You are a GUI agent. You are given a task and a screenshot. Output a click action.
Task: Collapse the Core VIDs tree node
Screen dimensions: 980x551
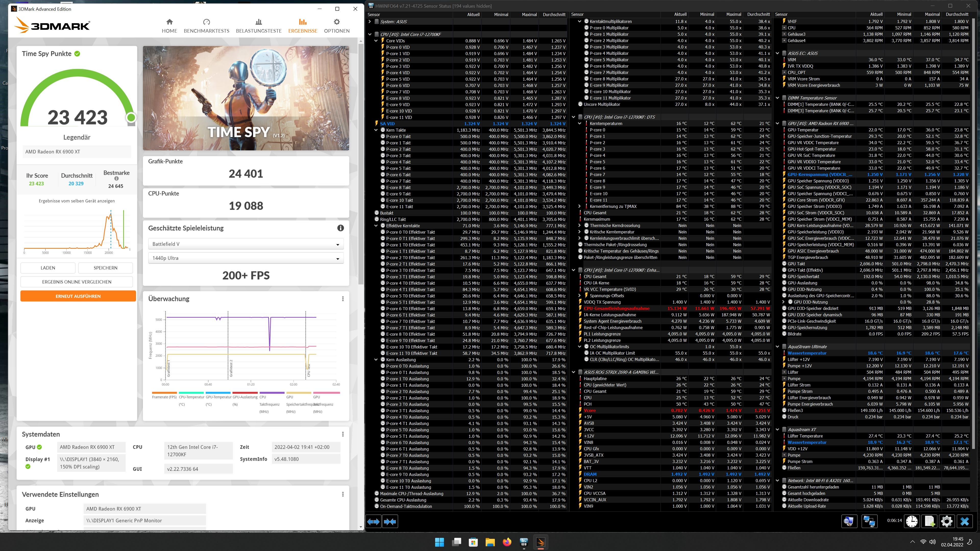click(376, 41)
